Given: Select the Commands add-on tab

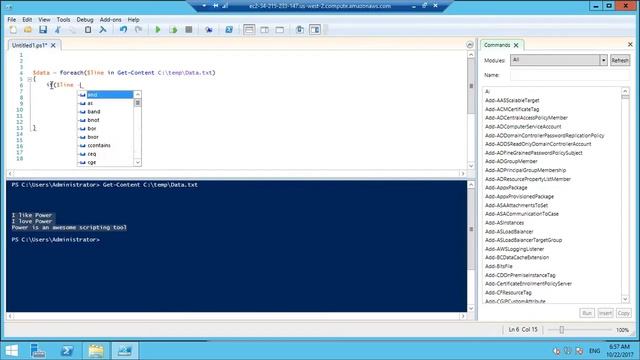Looking at the screenshot, I should pos(497,45).
